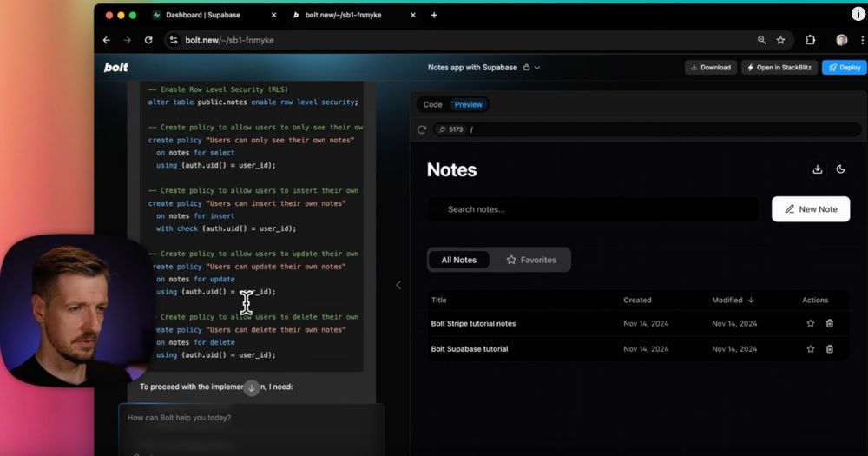Click the New Note button
The image size is (868, 456).
(811, 209)
